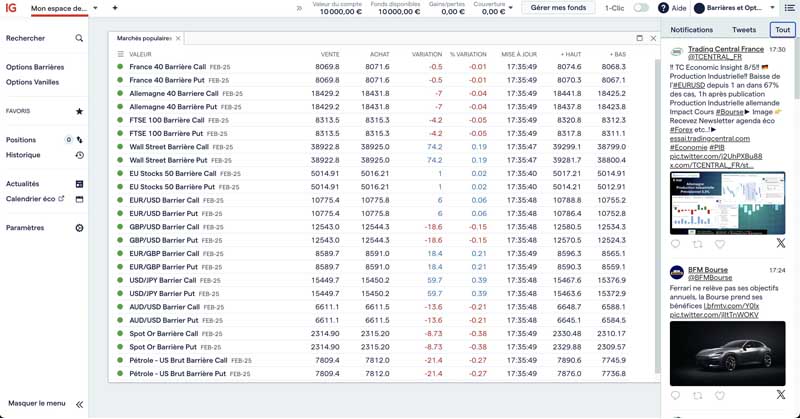Open essai.tradingcentral.com link
The image size is (800, 419).
tap(710, 138)
